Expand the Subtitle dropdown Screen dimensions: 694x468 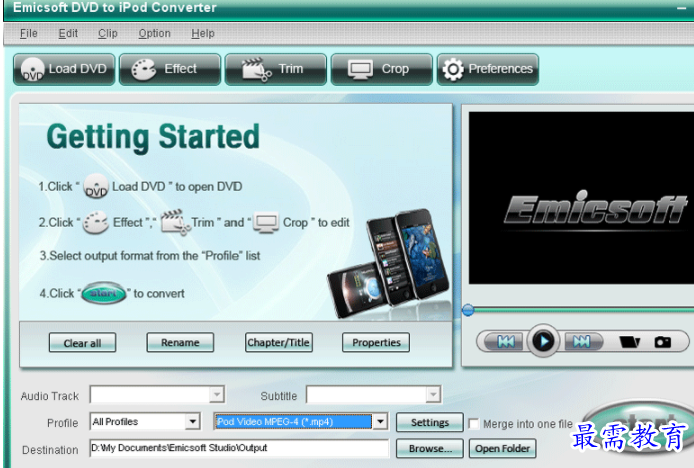point(433,394)
